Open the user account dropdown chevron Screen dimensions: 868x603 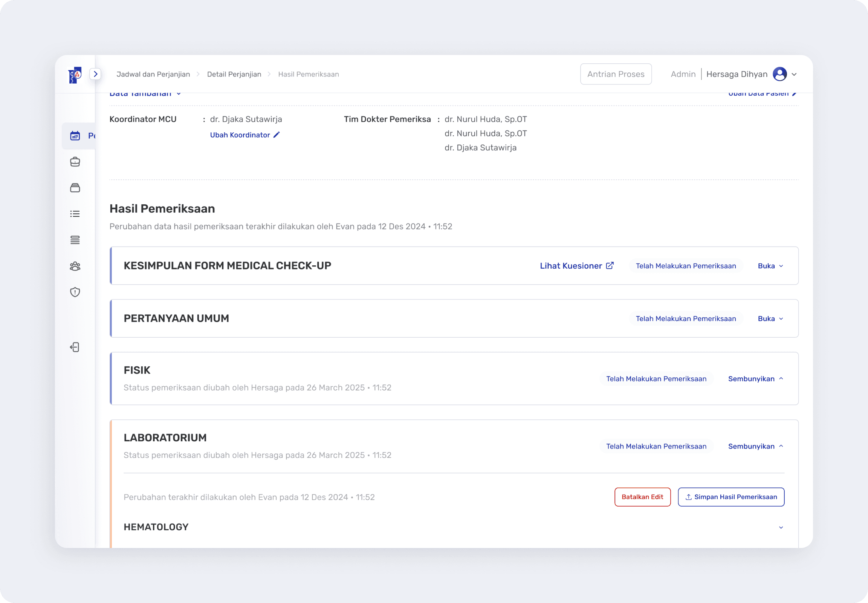794,74
